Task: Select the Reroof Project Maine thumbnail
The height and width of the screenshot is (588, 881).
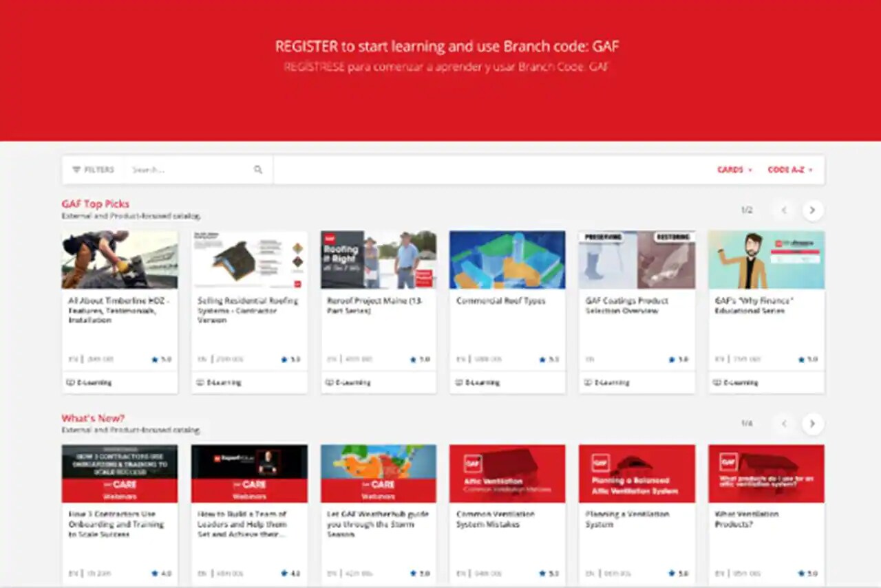Action: 378,259
